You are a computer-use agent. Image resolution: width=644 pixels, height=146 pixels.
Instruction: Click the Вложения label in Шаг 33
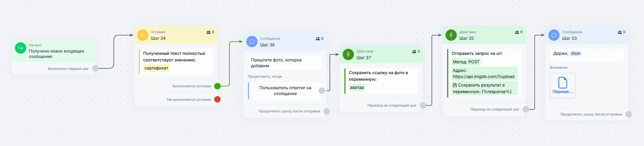tap(559, 68)
